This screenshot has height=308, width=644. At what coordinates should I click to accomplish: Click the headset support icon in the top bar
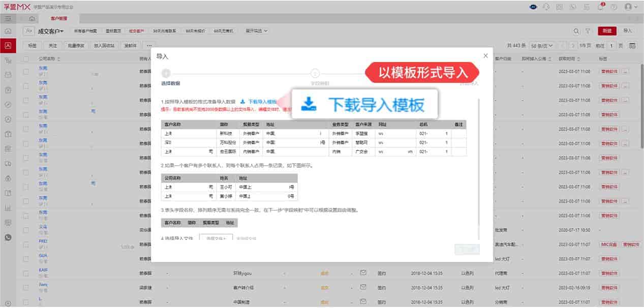coord(546,7)
